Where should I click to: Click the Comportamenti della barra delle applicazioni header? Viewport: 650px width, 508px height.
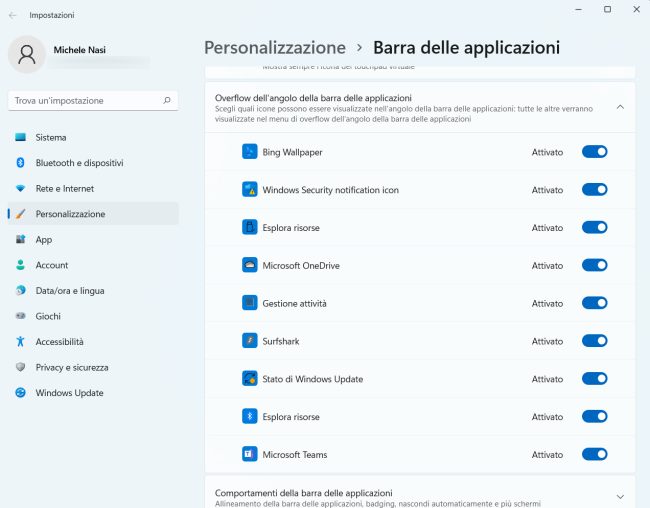pyautogui.click(x=420, y=493)
